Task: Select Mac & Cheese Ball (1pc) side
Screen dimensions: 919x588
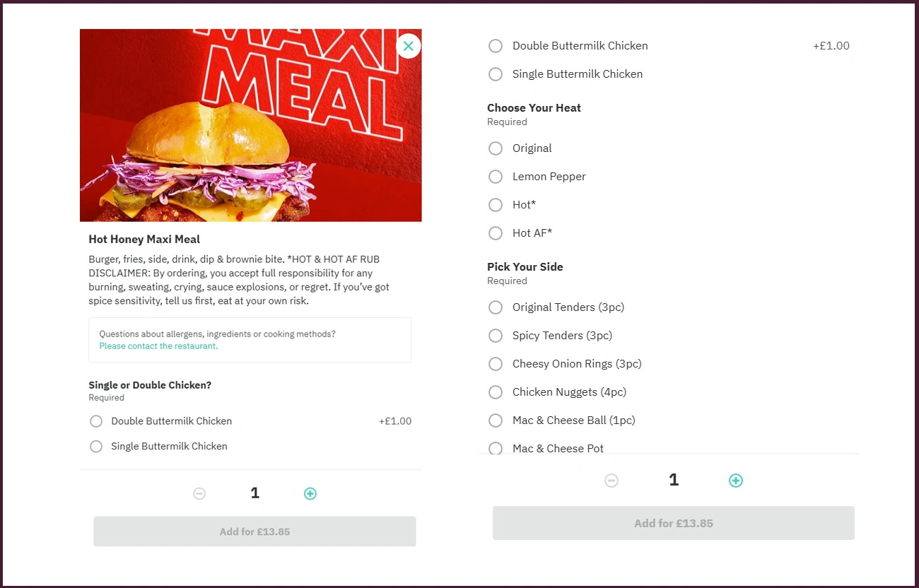Action: (669, 421)
